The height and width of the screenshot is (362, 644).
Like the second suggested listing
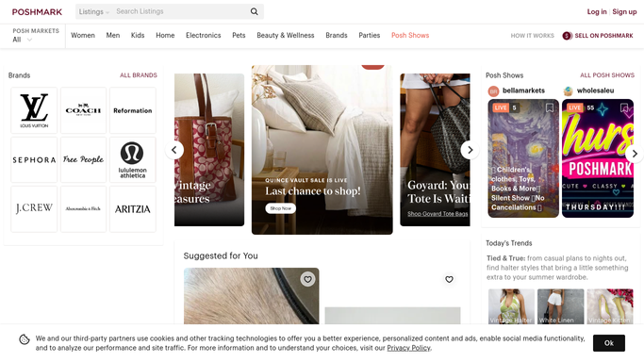pos(450,279)
